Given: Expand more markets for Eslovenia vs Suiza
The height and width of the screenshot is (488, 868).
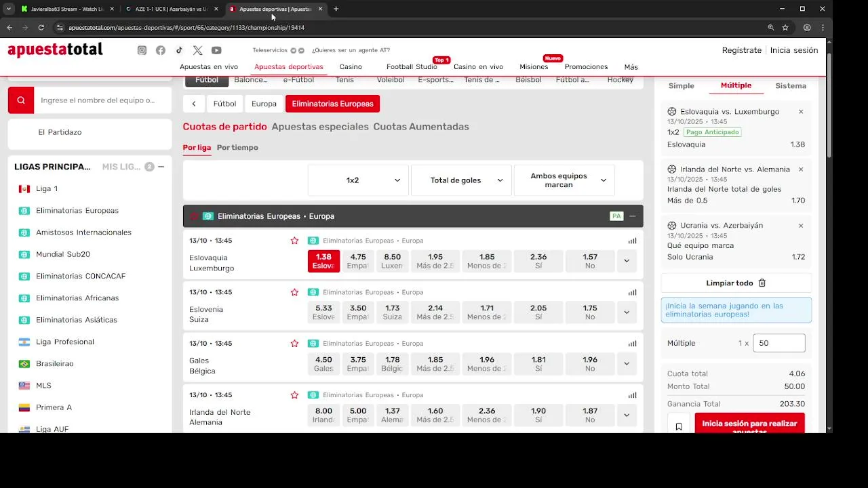Looking at the screenshot, I should (x=627, y=312).
